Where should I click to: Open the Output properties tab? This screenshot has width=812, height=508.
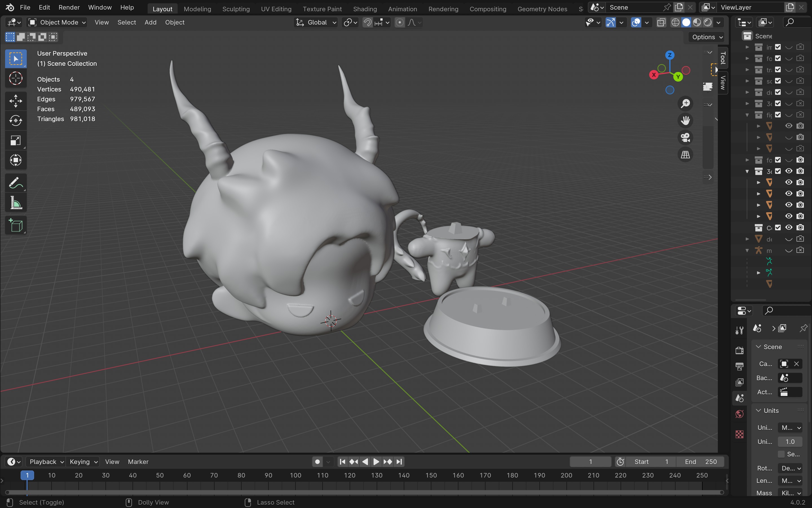click(x=740, y=366)
